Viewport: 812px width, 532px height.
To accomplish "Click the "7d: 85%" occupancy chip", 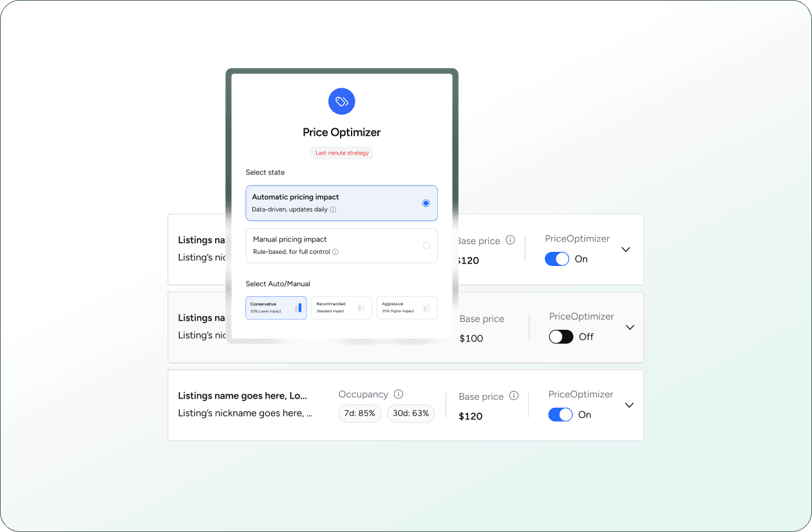I will click(359, 413).
